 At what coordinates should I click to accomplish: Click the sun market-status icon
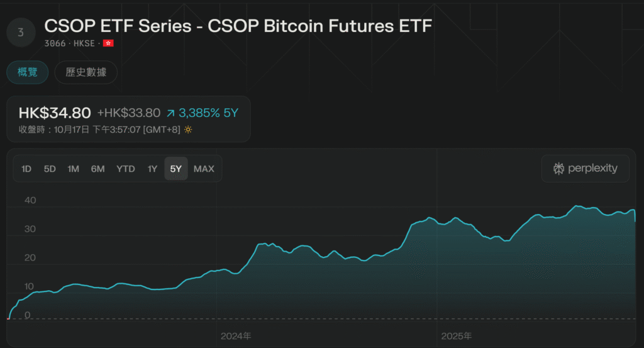188,129
